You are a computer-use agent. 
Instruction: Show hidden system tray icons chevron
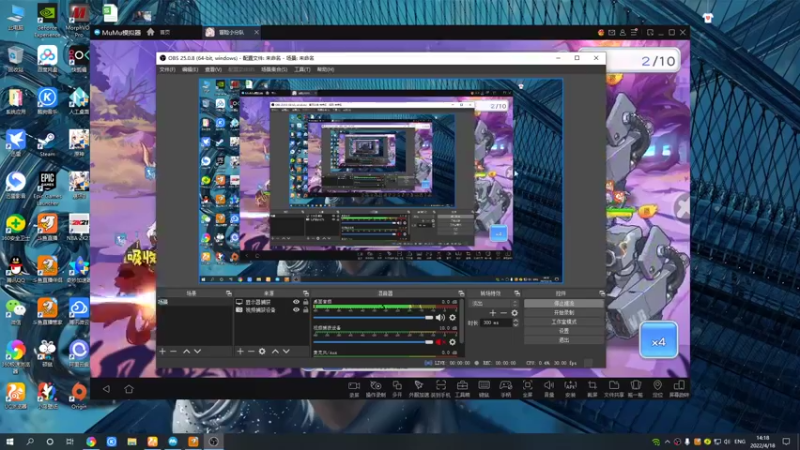click(667, 442)
